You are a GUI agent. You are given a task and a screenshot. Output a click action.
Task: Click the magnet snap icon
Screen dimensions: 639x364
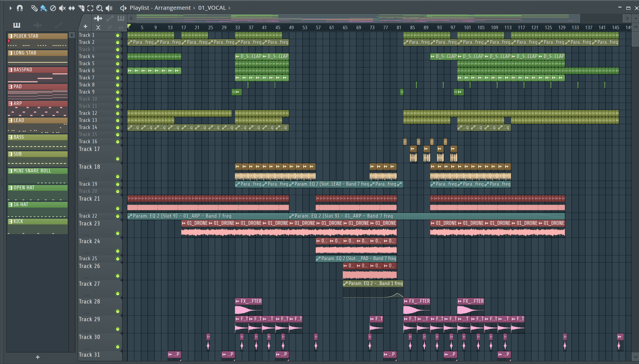20,8
